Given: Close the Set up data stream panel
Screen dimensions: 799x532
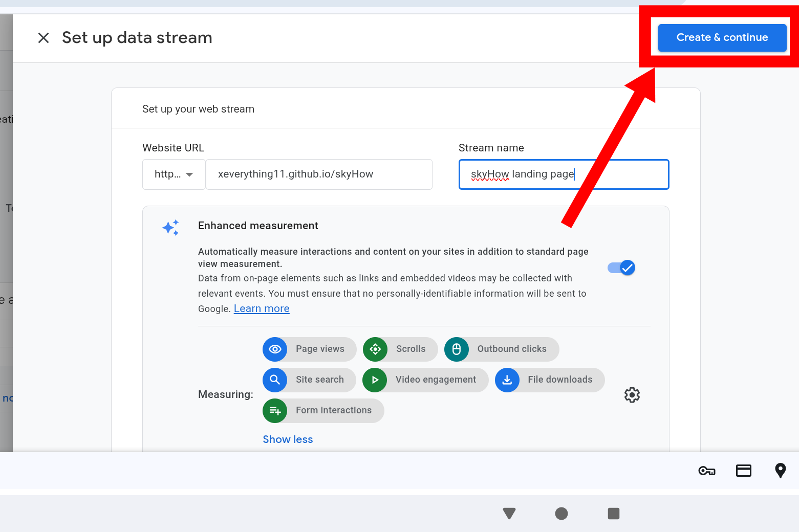Looking at the screenshot, I should [44, 38].
